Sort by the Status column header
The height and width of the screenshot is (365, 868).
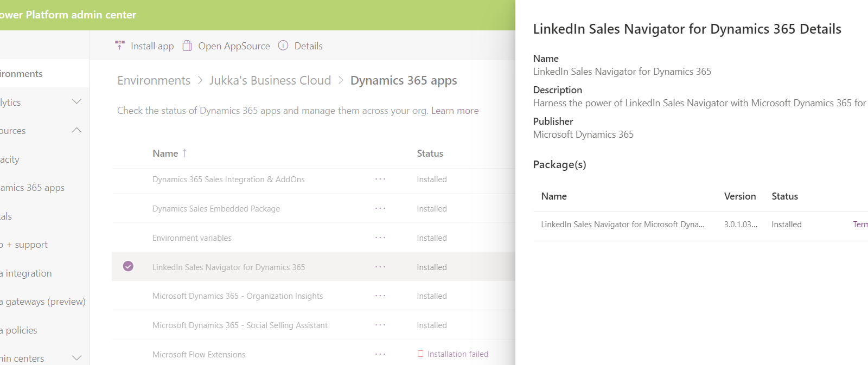(430, 153)
